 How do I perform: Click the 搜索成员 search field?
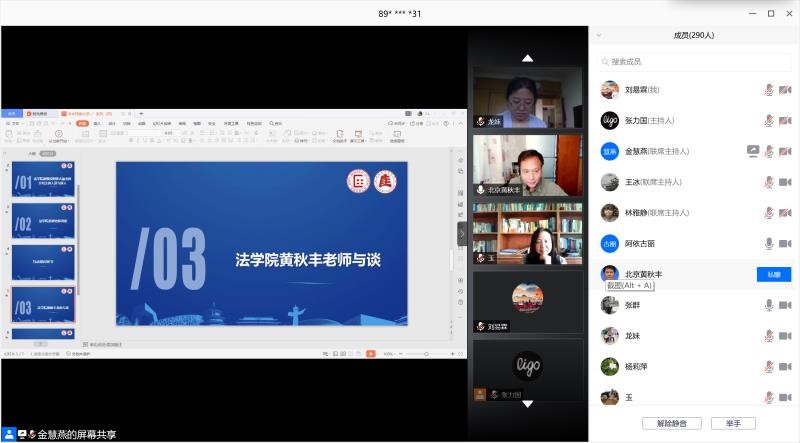click(x=694, y=62)
